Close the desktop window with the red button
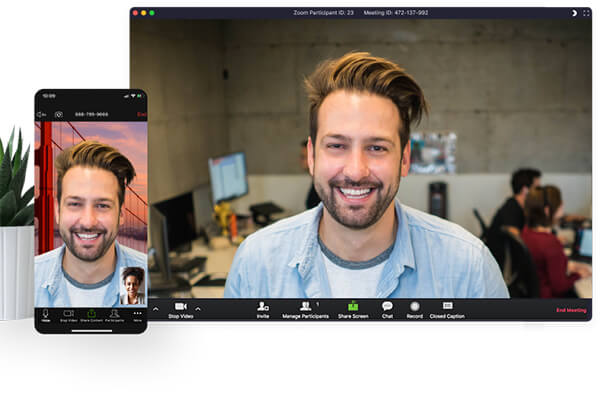Screen dimensions: 600x400 [135, 13]
